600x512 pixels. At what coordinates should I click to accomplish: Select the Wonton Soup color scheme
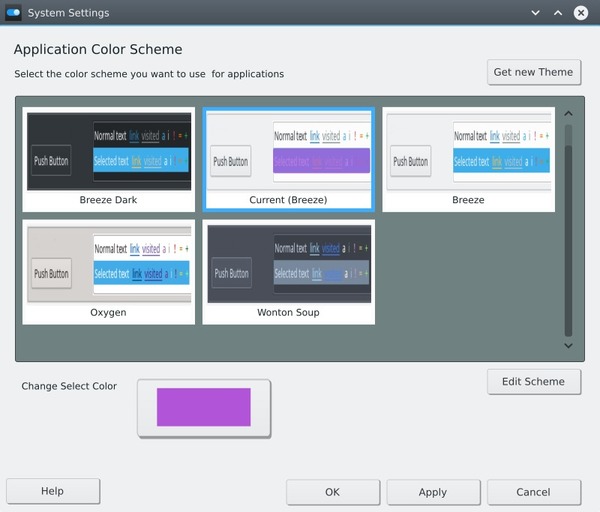pos(288,271)
